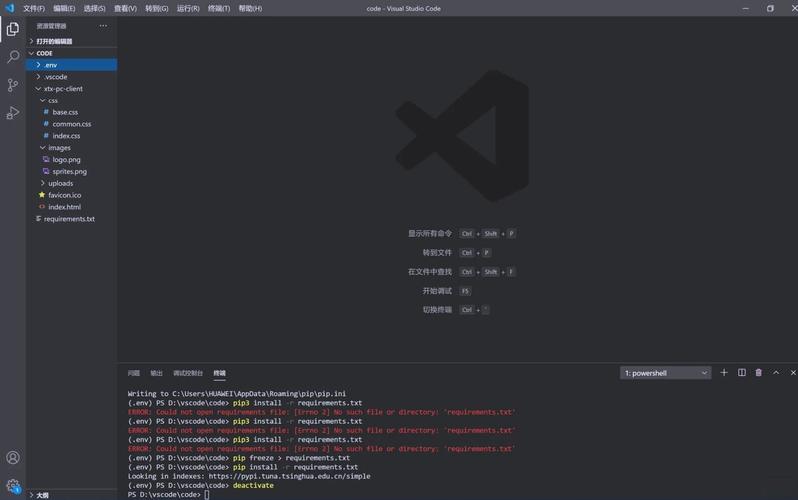
Task: Kill terminal using the trash icon
Action: (758, 373)
